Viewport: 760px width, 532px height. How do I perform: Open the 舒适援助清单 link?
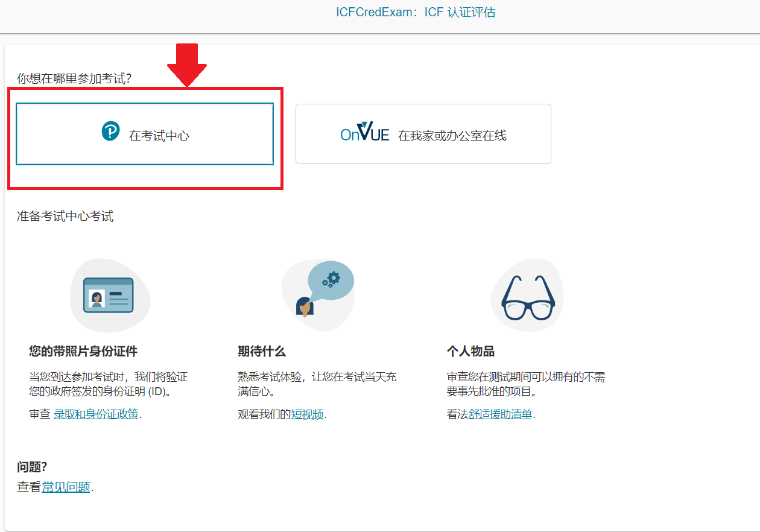[x=500, y=414]
